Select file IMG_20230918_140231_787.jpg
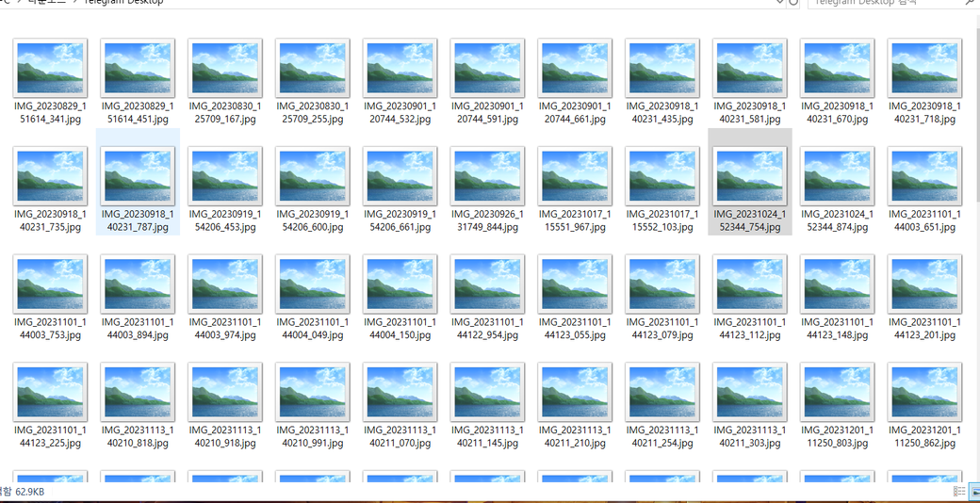This screenshot has width=980, height=503. [x=138, y=176]
